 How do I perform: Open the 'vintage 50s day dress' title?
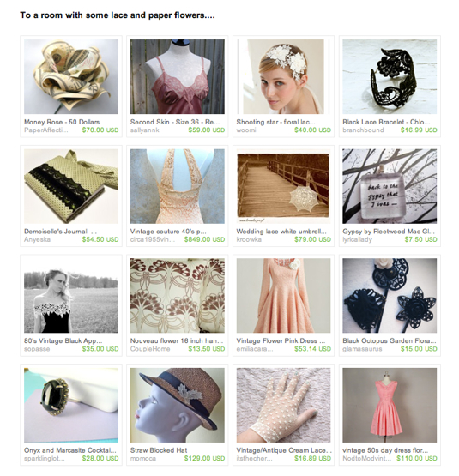(x=385, y=450)
